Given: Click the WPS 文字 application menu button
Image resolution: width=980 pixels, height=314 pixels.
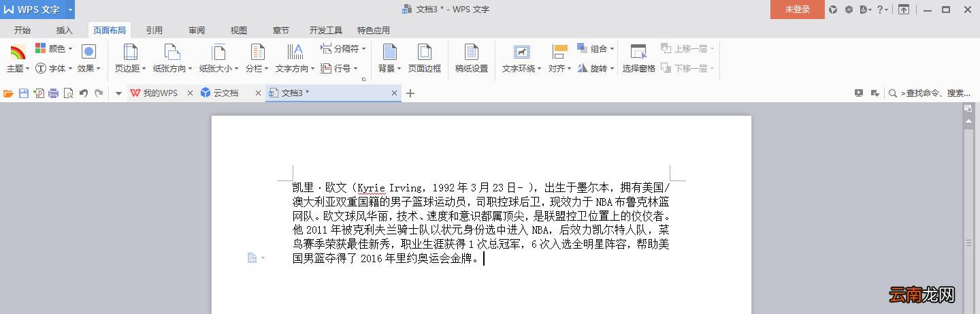Looking at the screenshot, I should click(33, 10).
